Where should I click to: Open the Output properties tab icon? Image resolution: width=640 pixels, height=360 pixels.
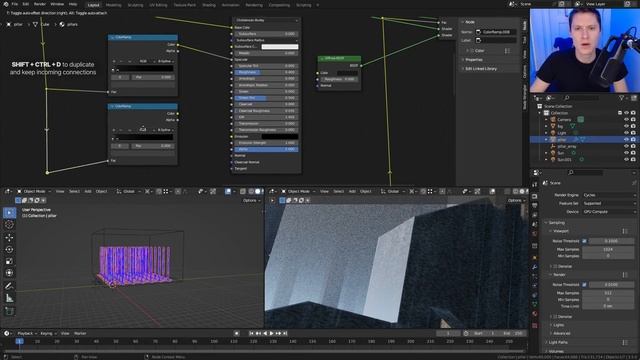(535, 206)
